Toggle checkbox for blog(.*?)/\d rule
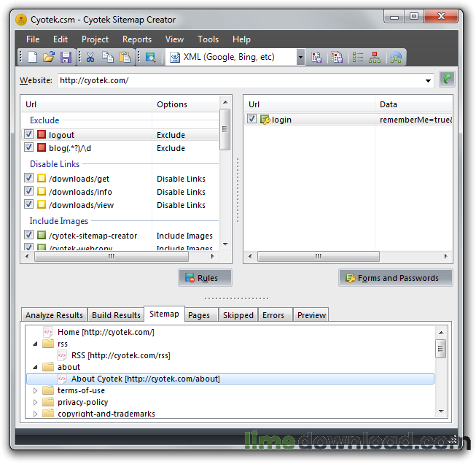 (x=29, y=147)
